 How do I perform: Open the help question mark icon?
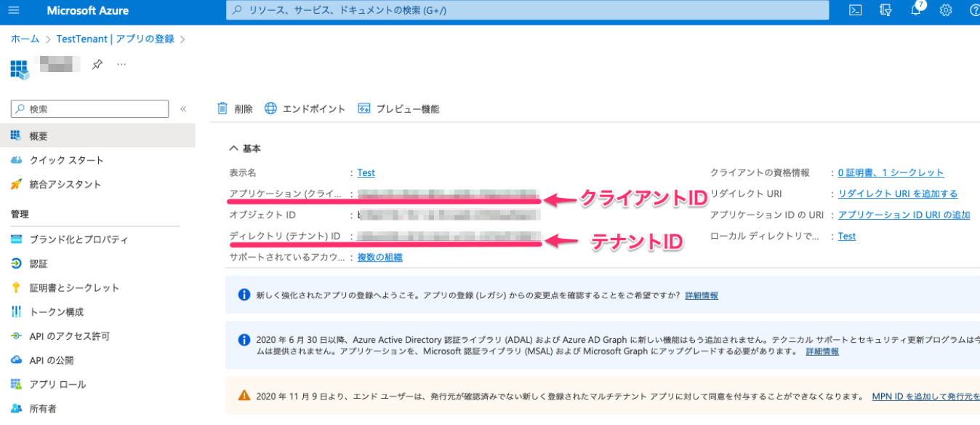tap(974, 10)
